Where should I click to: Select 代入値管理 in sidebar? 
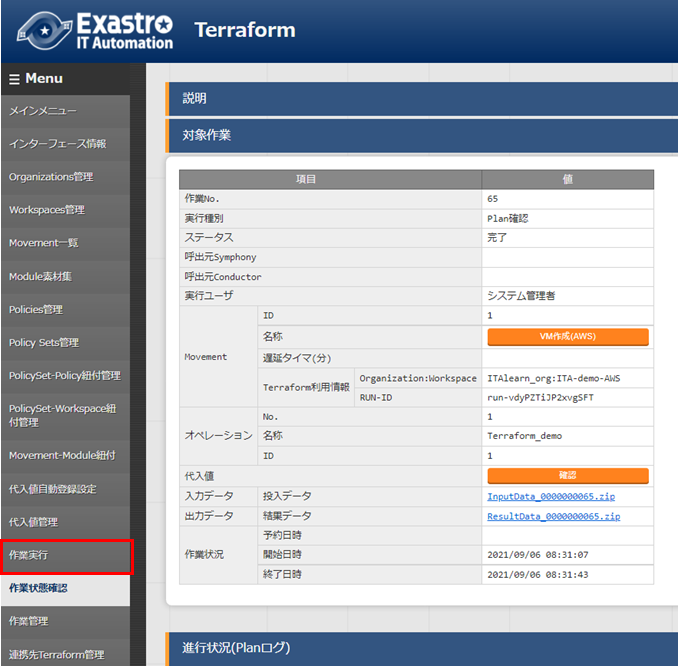pyautogui.click(x=65, y=522)
